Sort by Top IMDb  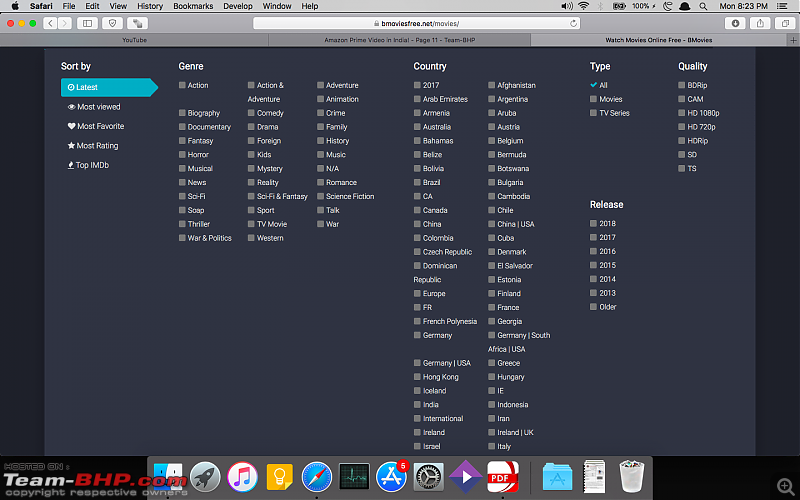click(x=88, y=165)
